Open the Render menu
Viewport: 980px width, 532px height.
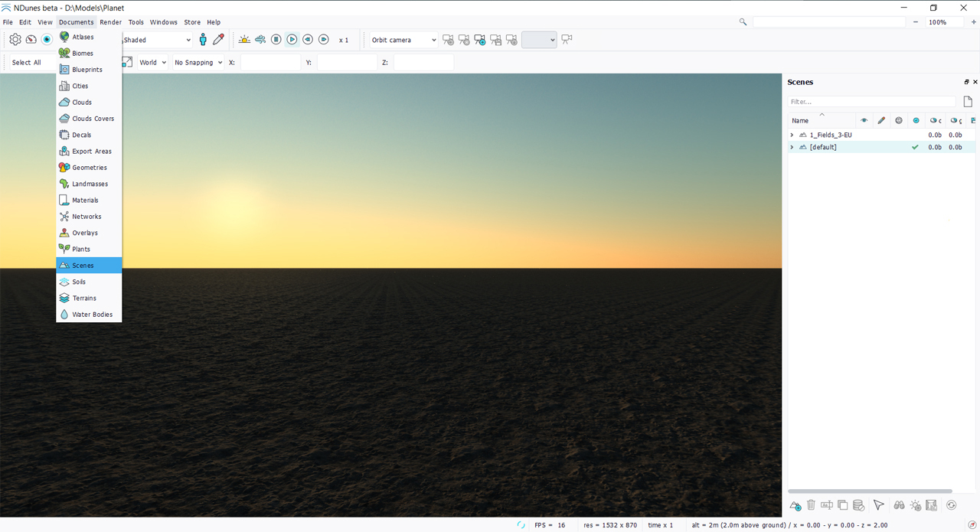(110, 22)
